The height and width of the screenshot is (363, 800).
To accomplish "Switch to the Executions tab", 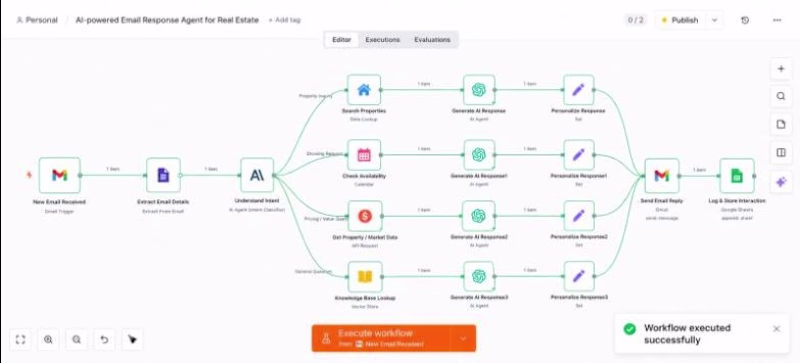I will [x=383, y=39].
